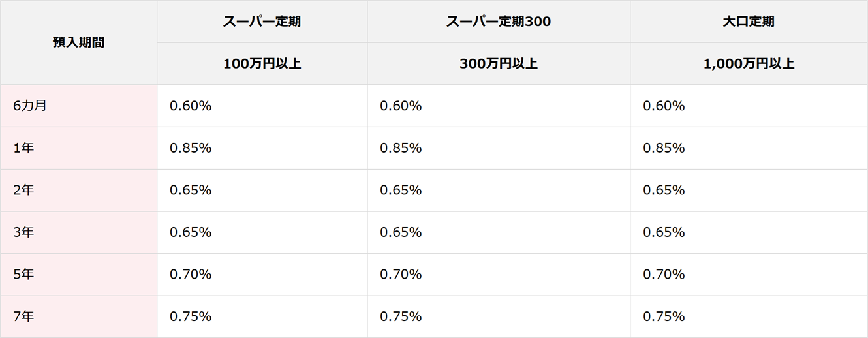Click 0.85% rate under スーパー定期300 for 1年
Screen dimensions: 868x338
pos(401,148)
